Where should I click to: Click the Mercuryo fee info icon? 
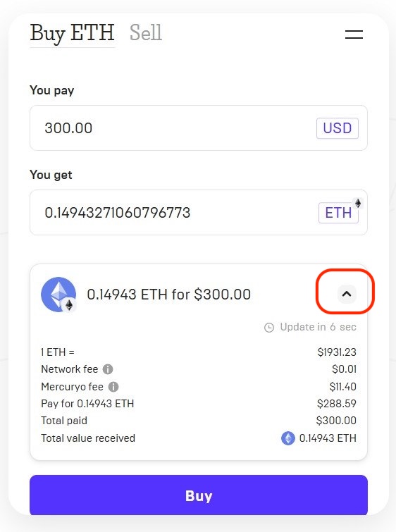tap(113, 387)
